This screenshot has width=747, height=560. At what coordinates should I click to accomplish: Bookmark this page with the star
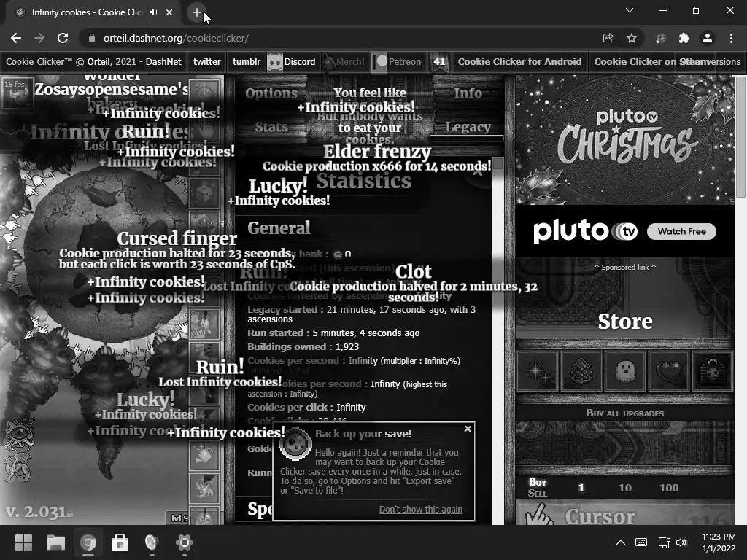(x=632, y=38)
